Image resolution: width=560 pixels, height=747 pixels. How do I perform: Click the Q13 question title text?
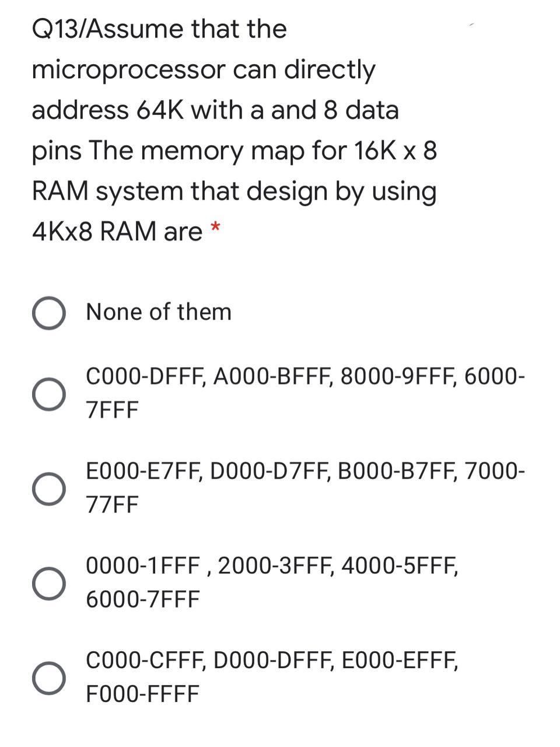tap(157, 29)
